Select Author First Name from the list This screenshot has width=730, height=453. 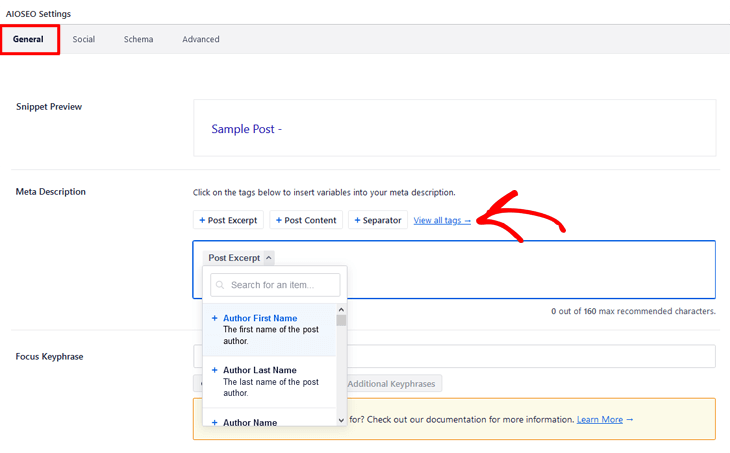pyautogui.click(x=270, y=330)
